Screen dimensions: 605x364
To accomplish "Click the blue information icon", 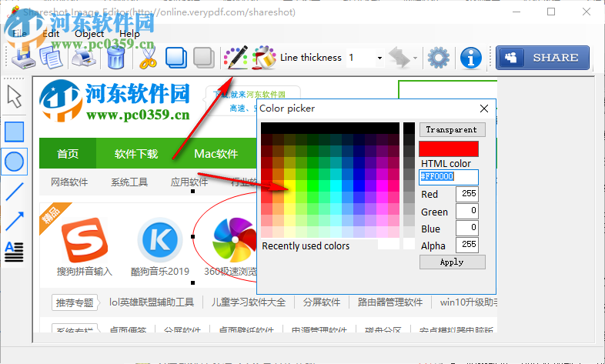I will point(471,58).
